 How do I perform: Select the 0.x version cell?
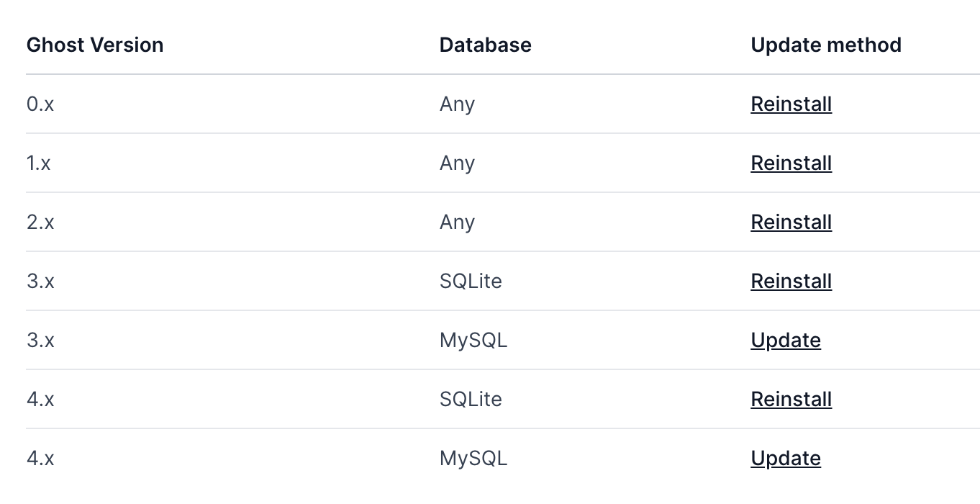point(40,104)
